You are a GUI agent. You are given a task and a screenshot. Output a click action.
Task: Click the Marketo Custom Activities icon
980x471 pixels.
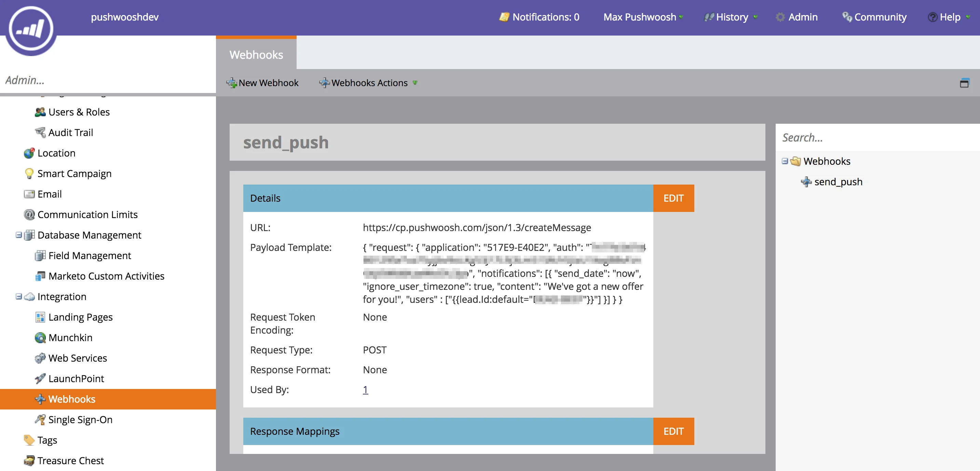click(41, 276)
